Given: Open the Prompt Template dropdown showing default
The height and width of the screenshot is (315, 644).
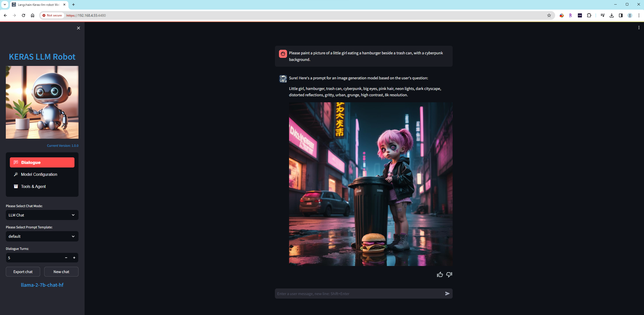Looking at the screenshot, I should point(42,236).
